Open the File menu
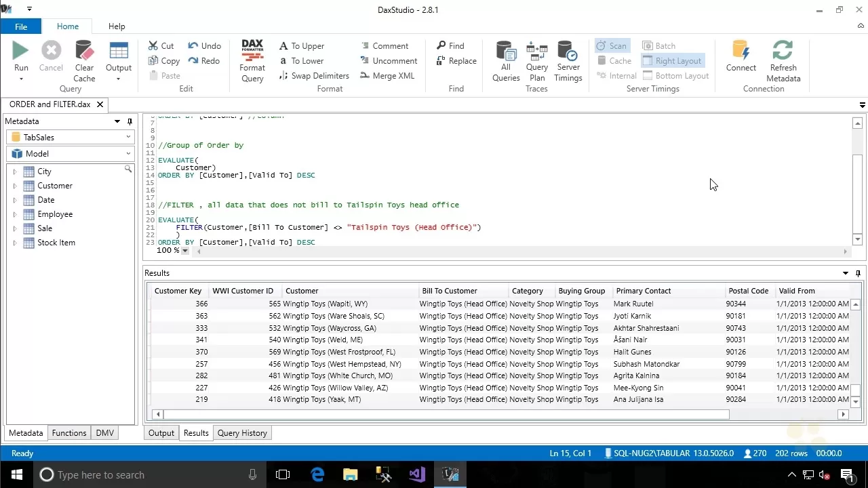 point(20,26)
